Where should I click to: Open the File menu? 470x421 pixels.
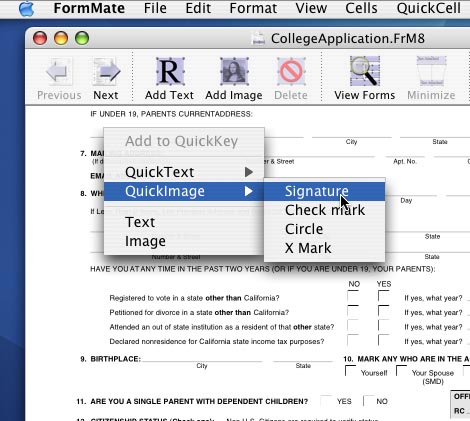(155, 8)
